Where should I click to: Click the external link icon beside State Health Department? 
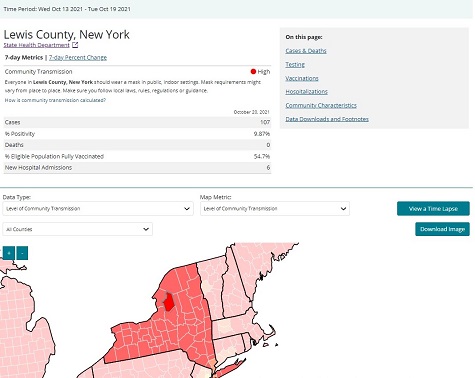click(75, 45)
